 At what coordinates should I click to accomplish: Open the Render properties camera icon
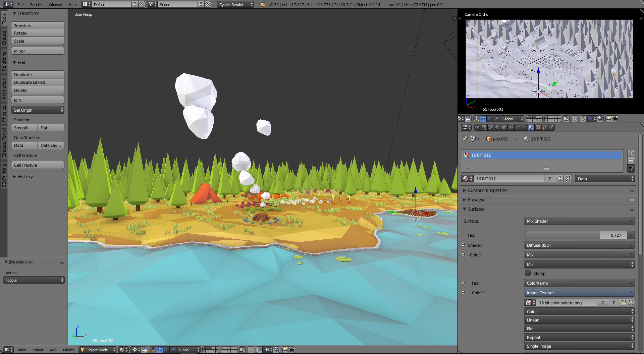click(477, 128)
